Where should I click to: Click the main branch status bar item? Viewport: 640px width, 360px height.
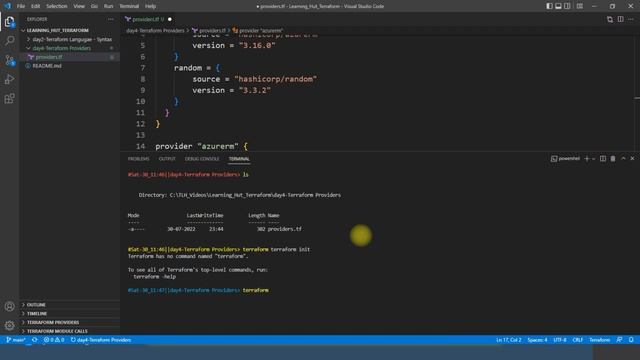pyautogui.click(x=16, y=340)
